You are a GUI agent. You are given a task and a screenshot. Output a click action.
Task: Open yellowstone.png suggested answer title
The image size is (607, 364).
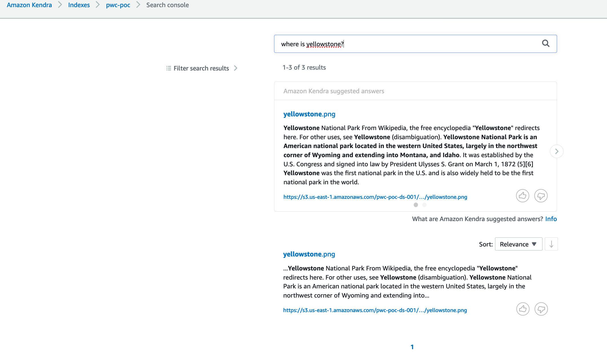coord(309,114)
